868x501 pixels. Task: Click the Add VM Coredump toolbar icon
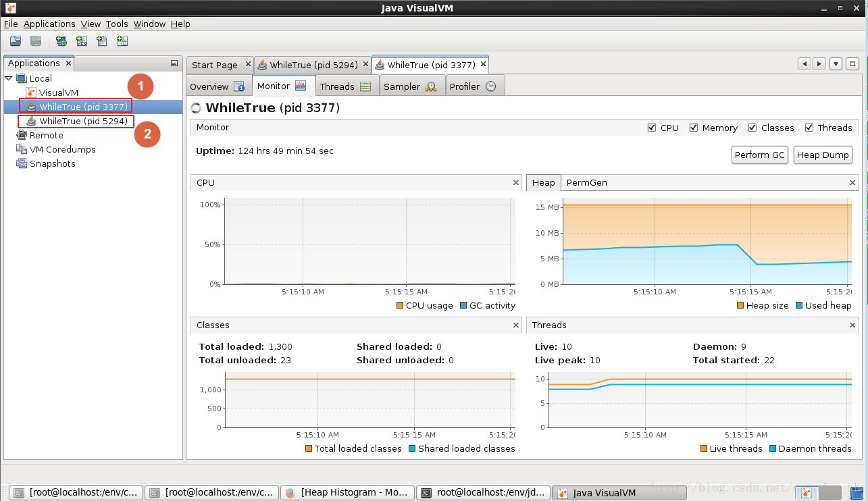(102, 41)
